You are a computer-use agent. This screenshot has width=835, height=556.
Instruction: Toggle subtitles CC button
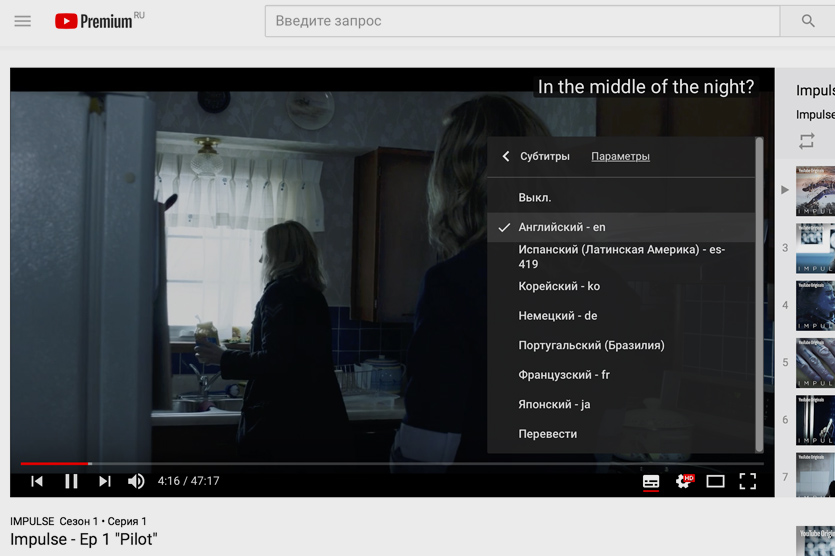point(651,481)
